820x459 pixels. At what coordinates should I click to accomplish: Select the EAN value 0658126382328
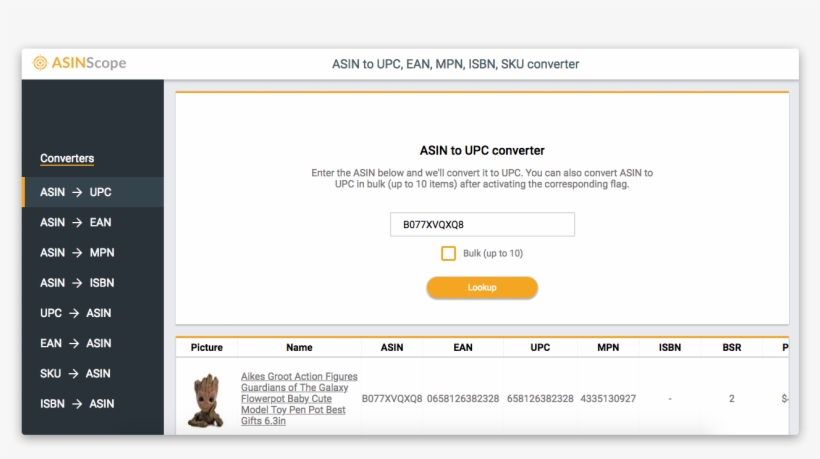pos(463,399)
